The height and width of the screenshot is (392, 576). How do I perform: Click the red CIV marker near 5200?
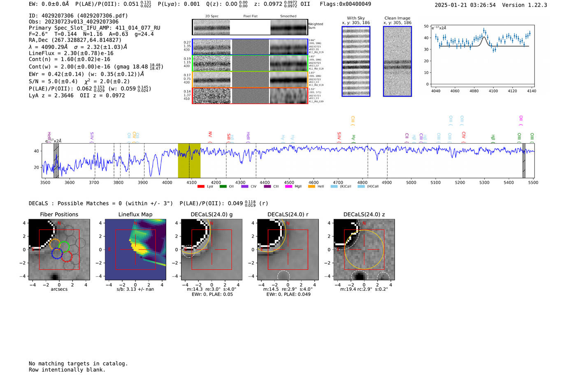point(464,135)
